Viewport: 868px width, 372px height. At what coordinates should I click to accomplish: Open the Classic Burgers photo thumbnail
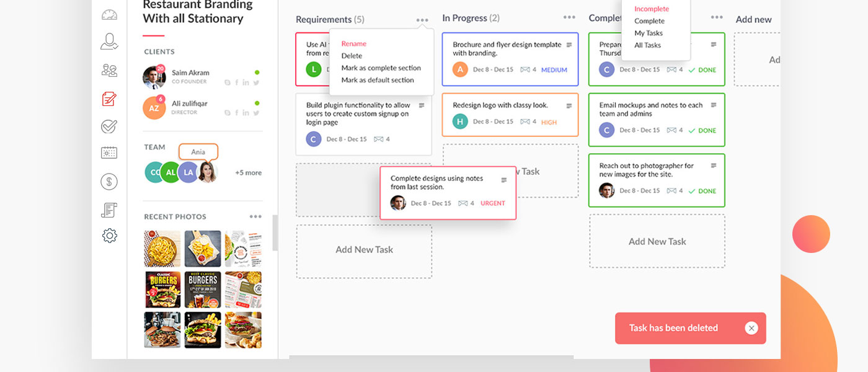point(162,290)
